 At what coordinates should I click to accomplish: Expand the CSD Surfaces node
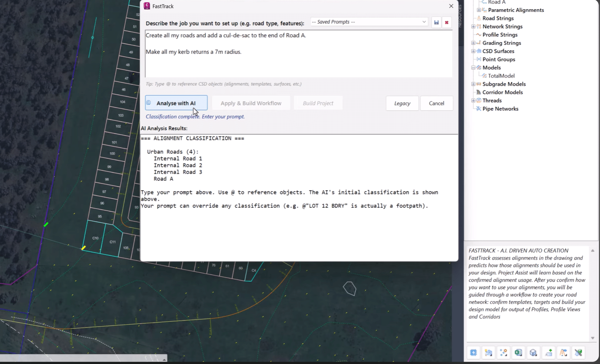473,51
